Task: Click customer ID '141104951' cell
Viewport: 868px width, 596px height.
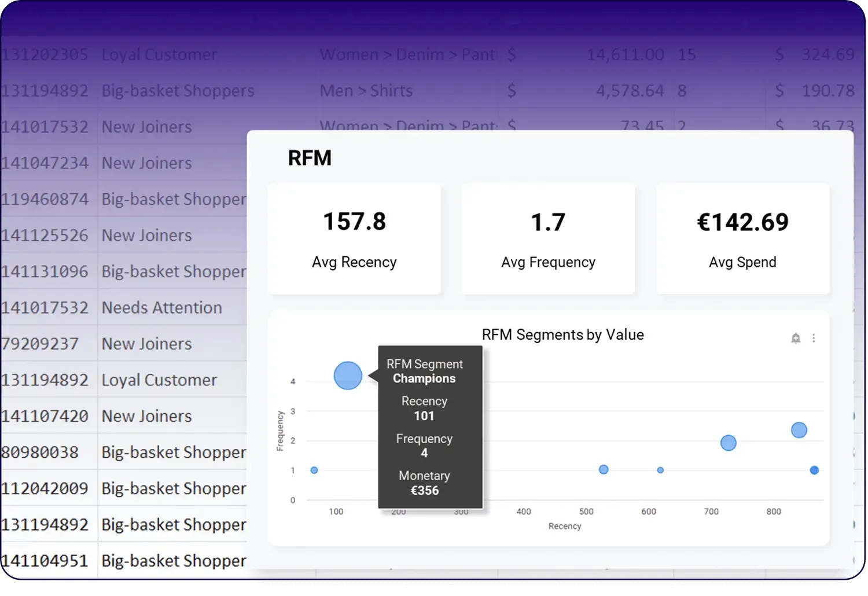Action: coord(45,561)
